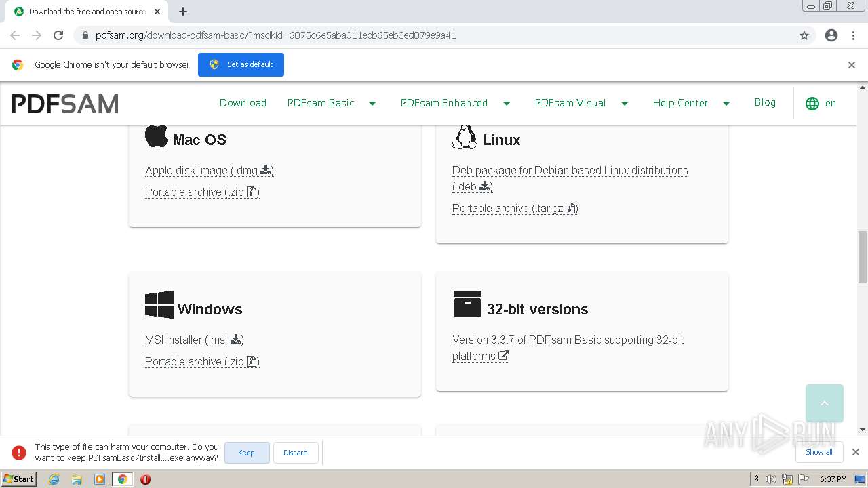Viewport: 868px width, 488px height.
Task: Open the Windows Start menu
Action: (18, 479)
